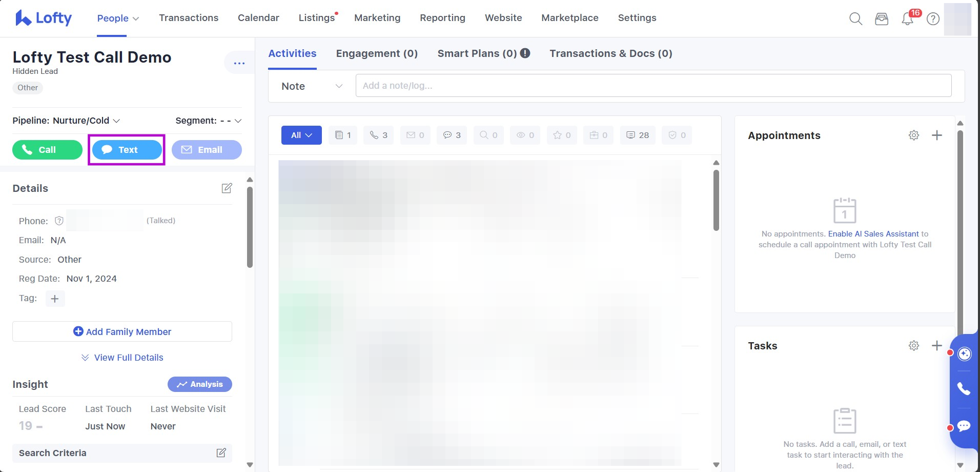Switch to Engagement (0) tab
The width and height of the screenshot is (980, 472).
pyautogui.click(x=377, y=53)
